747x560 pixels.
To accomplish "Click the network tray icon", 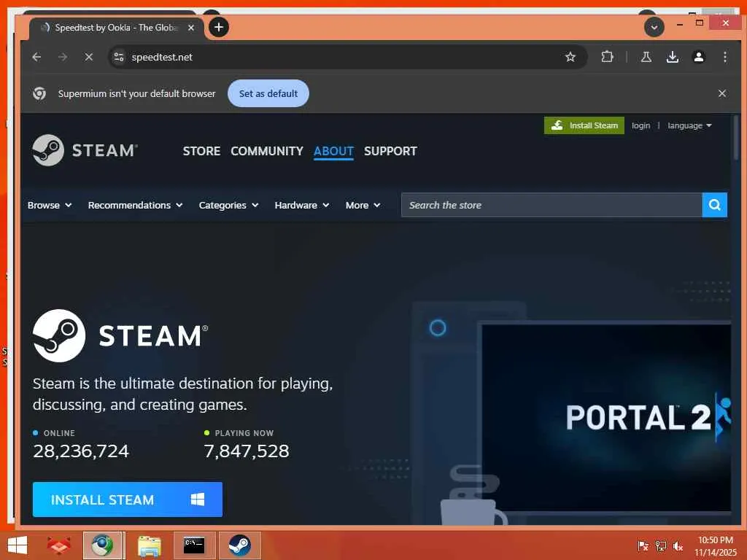I will (661, 545).
